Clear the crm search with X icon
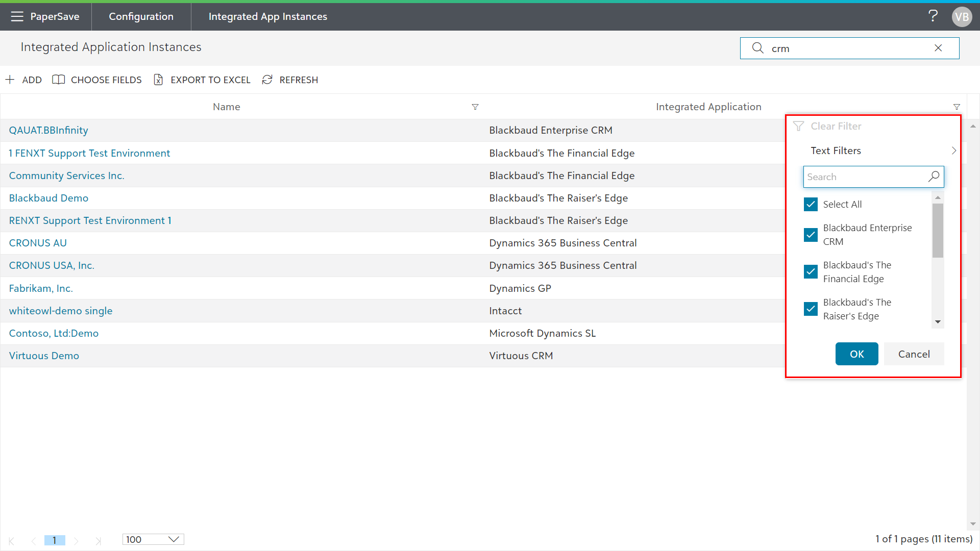 click(938, 48)
